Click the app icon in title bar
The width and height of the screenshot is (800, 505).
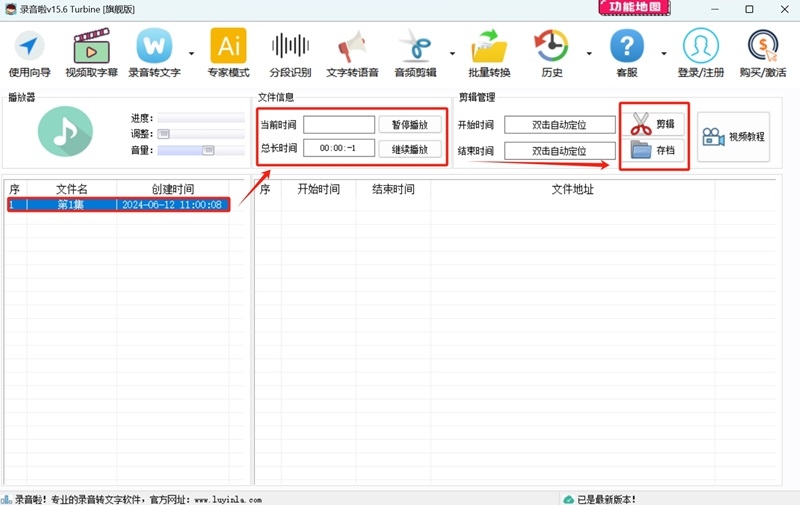(x=11, y=9)
